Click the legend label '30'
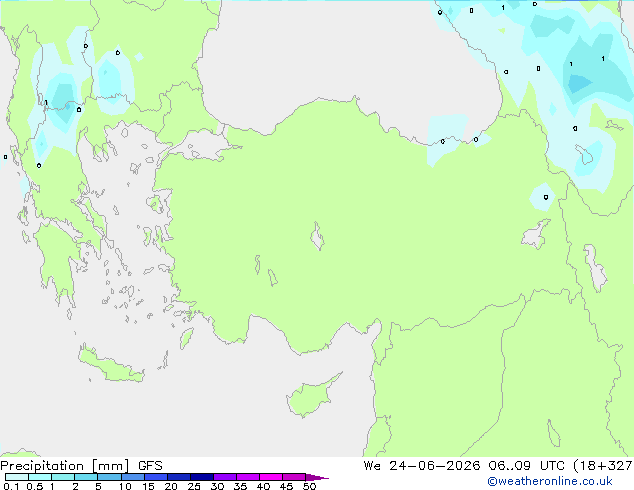 click(217, 486)
